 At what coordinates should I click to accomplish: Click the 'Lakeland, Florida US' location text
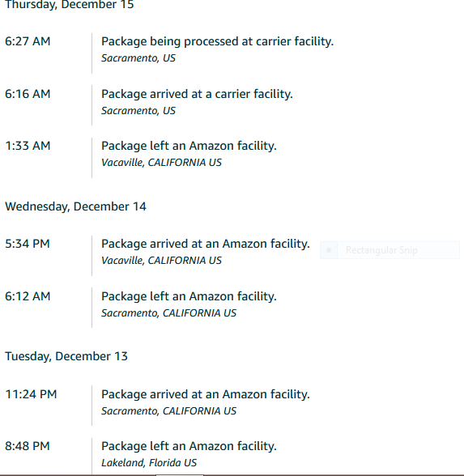coord(149,463)
